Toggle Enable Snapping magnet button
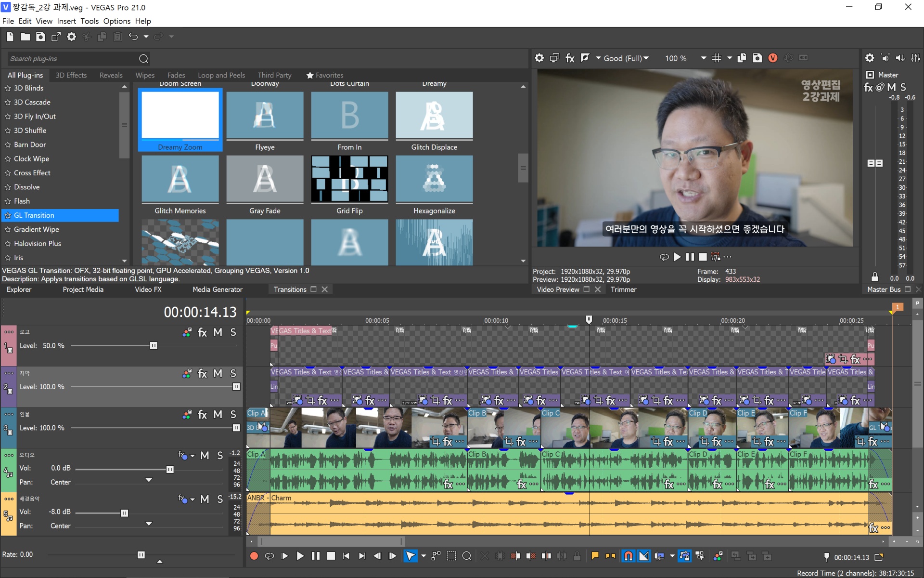The width and height of the screenshot is (924, 578). (x=628, y=556)
